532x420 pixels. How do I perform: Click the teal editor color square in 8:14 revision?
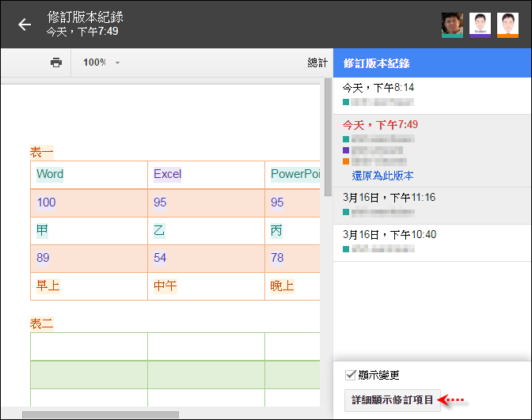(346, 102)
